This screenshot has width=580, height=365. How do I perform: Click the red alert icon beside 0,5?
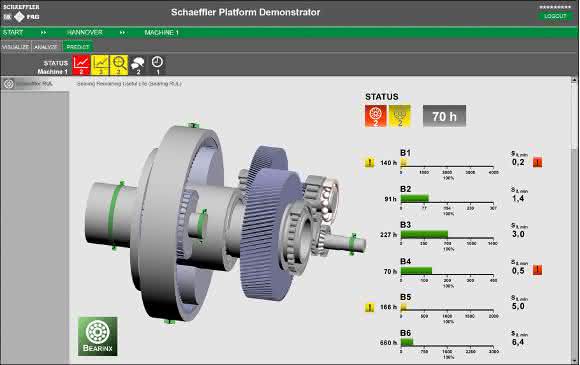point(537,270)
